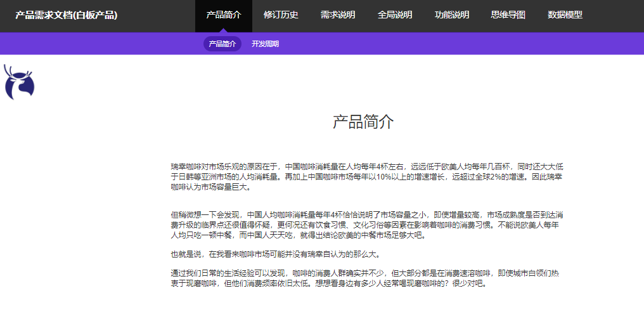Switch to the 数据模型 tab
The height and width of the screenshot is (333, 644).
[565, 15]
